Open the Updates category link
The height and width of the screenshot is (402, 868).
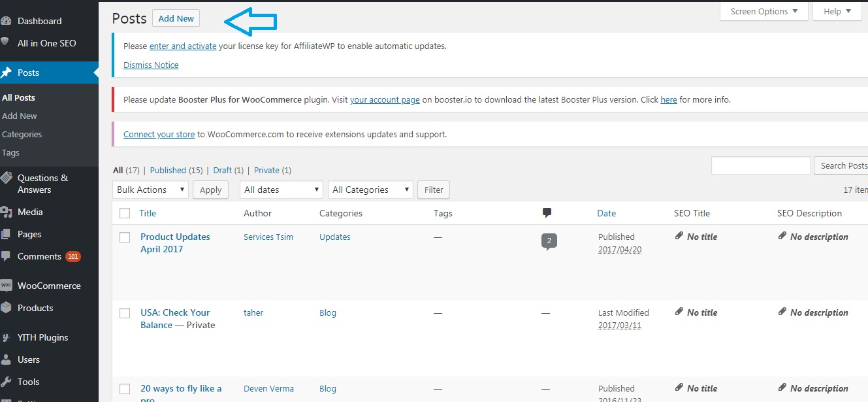click(335, 237)
